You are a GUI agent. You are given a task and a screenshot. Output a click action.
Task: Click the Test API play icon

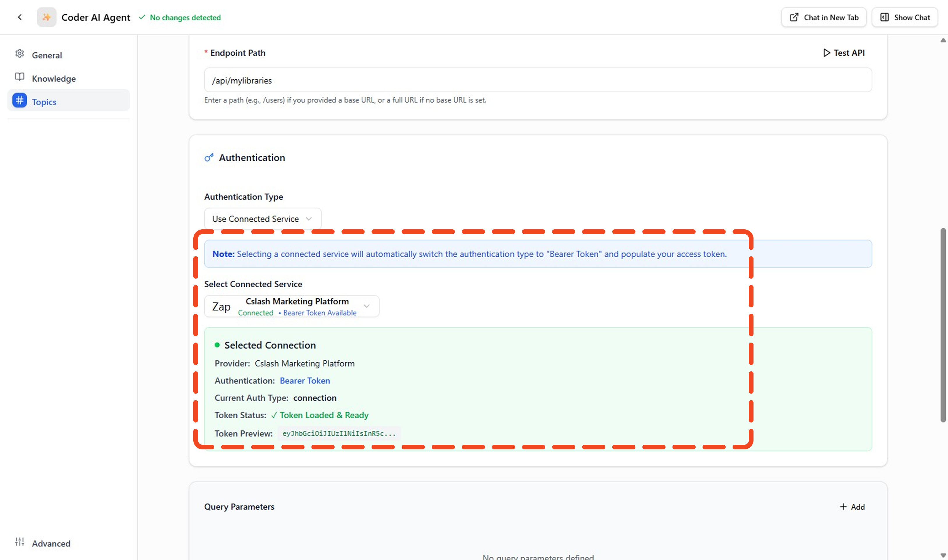tap(827, 53)
